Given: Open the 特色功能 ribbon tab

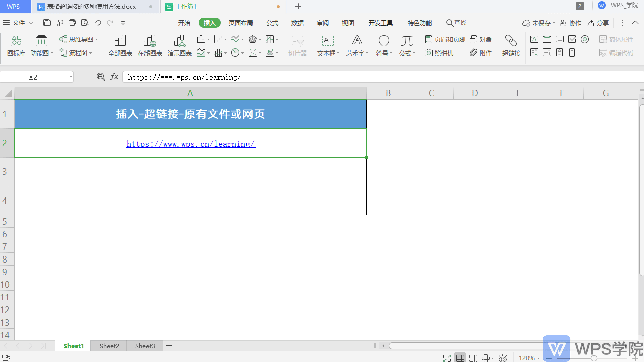Looking at the screenshot, I should point(420,23).
